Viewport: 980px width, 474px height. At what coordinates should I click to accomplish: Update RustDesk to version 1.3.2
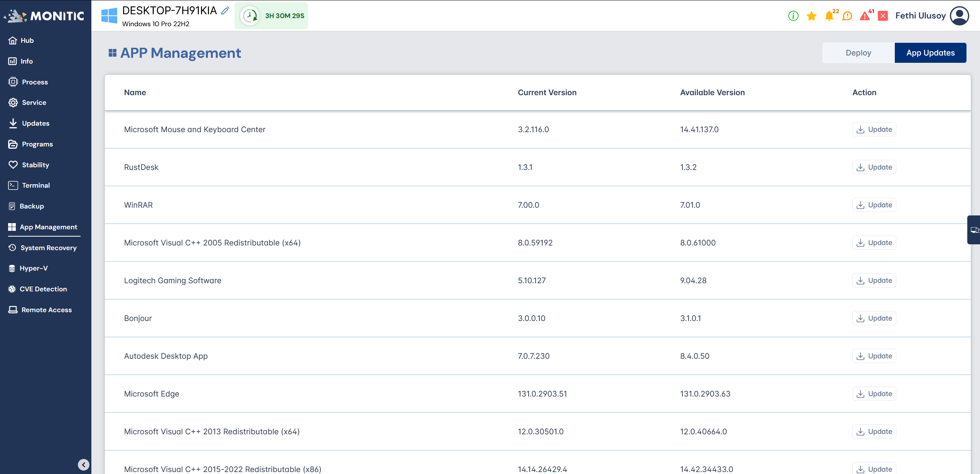[874, 167]
